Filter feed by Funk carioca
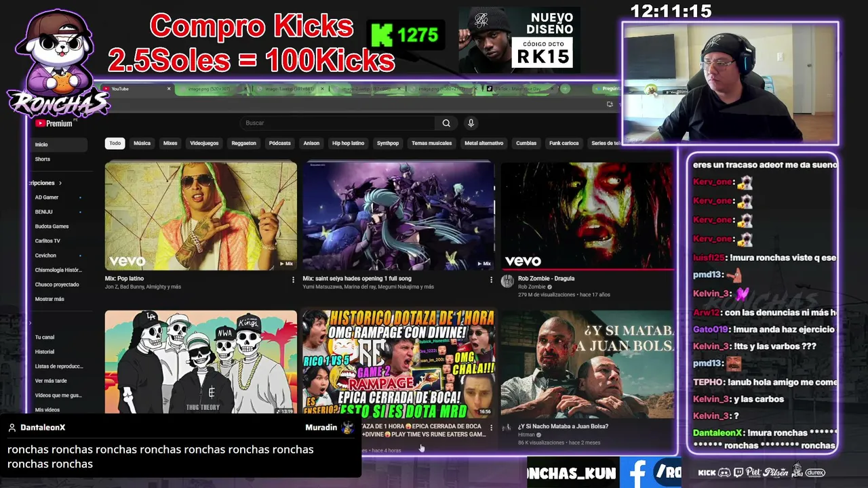Image resolution: width=868 pixels, height=488 pixels. point(564,143)
